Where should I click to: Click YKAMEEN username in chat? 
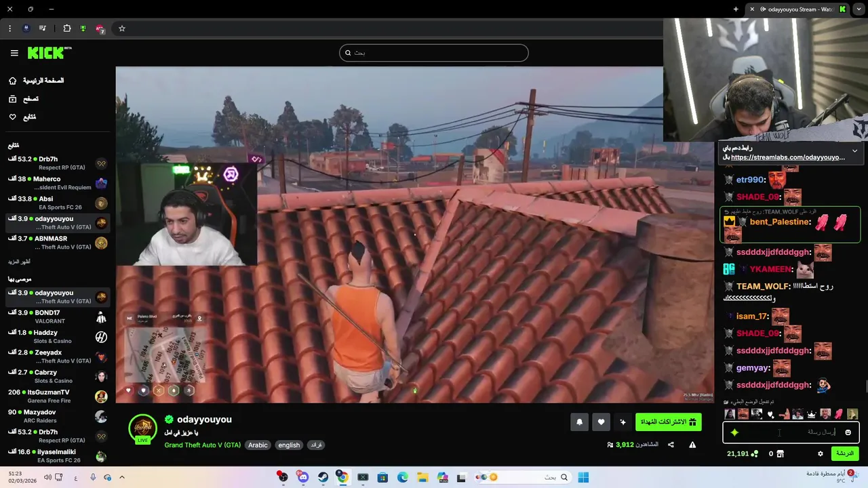click(x=771, y=269)
